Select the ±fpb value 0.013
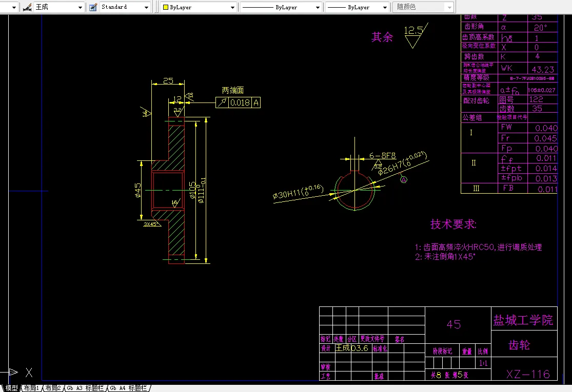This screenshot has width=572, height=392. point(546,178)
